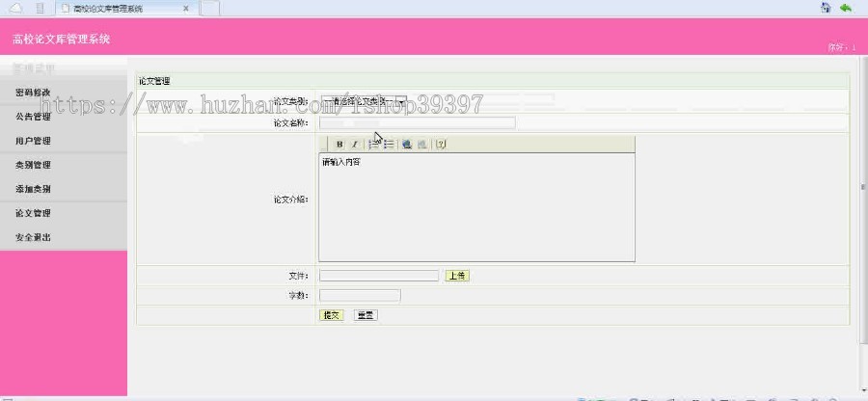Focus the 文件 path input field
The height and width of the screenshot is (401, 868).
(379, 276)
